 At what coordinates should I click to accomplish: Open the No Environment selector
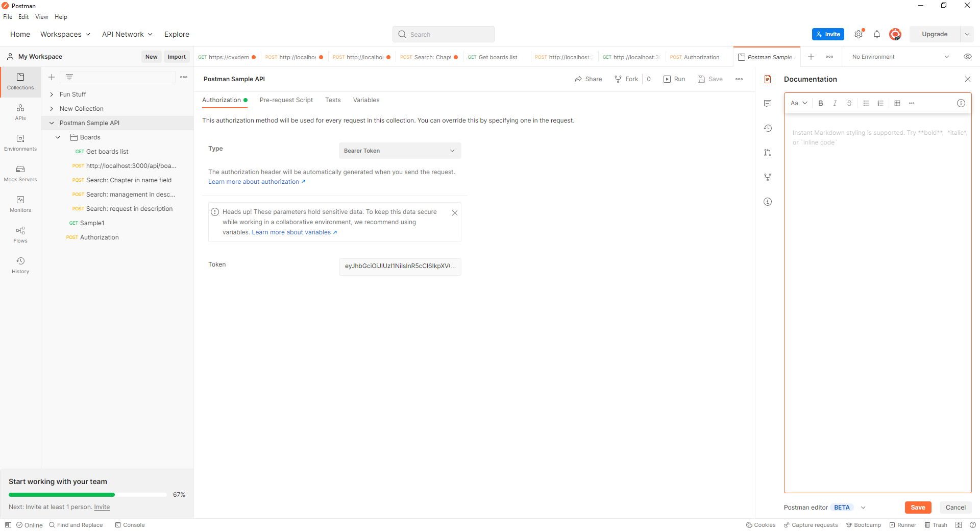tap(901, 57)
